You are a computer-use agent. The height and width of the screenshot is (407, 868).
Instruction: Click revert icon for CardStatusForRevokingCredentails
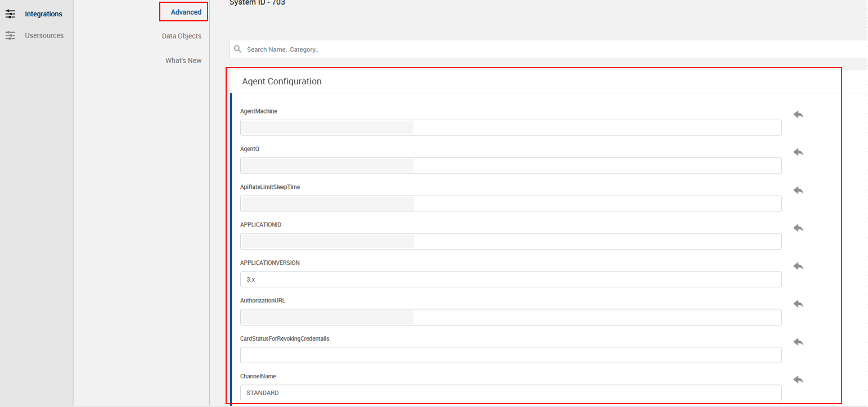(798, 342)
